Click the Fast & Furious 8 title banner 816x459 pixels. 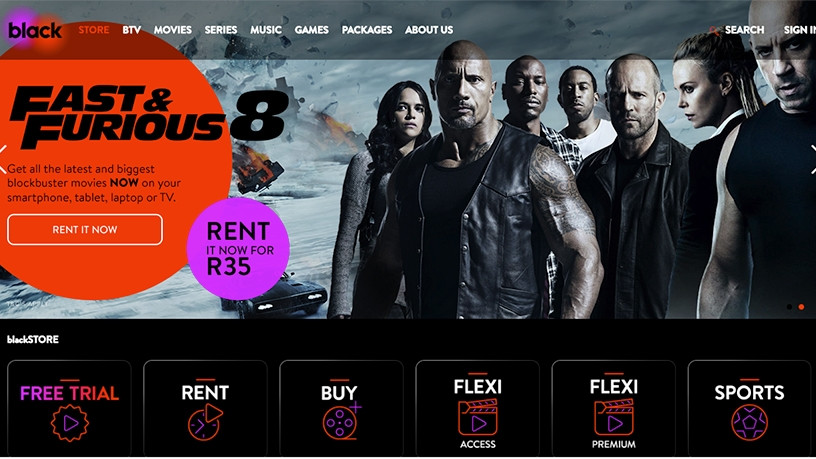149,116
